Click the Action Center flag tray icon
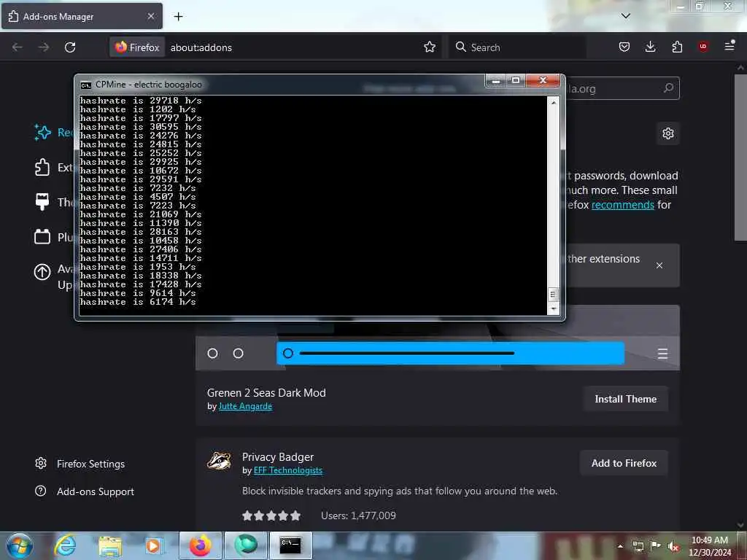747x560 pixels. click(656, 546)
